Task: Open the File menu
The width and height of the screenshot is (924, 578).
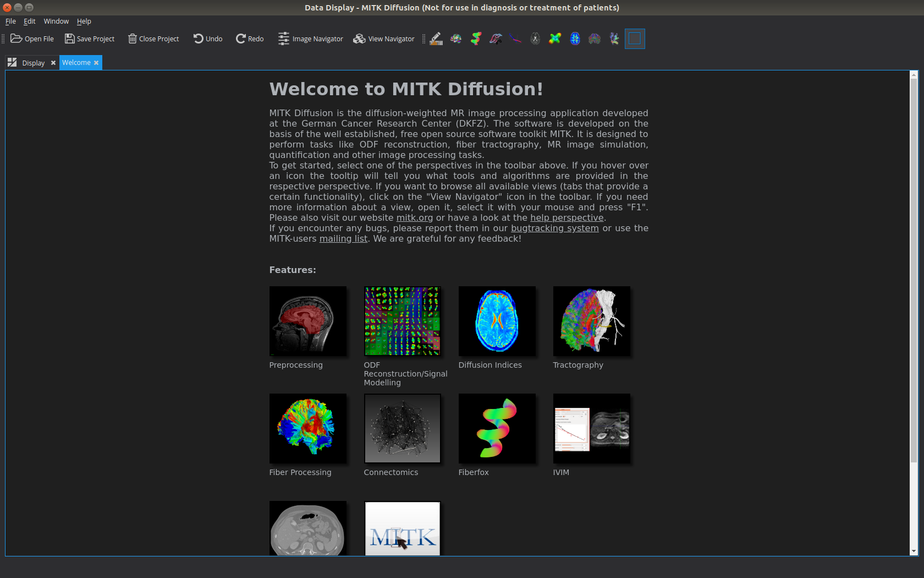Action: (x=10, y=21)
